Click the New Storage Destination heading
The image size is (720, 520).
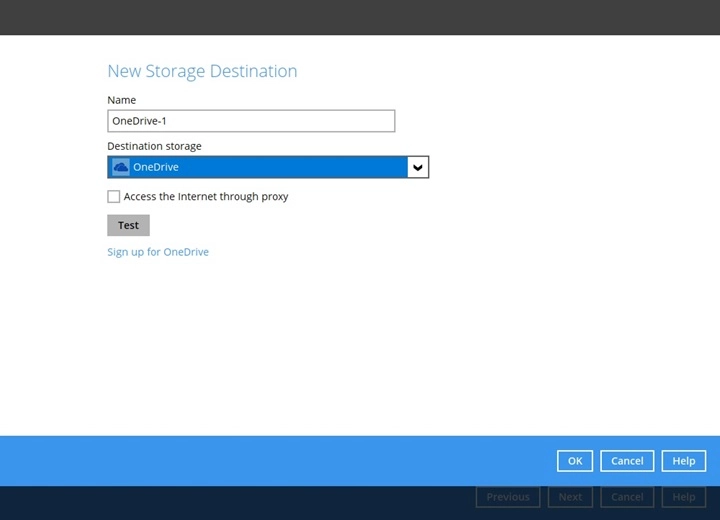[x=202, y=71]
